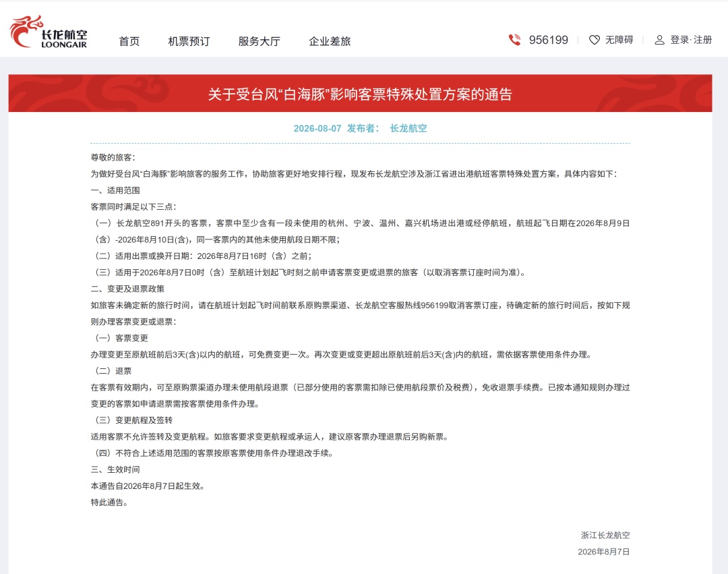Click the publish date 2026-08-07

(317, 128)
